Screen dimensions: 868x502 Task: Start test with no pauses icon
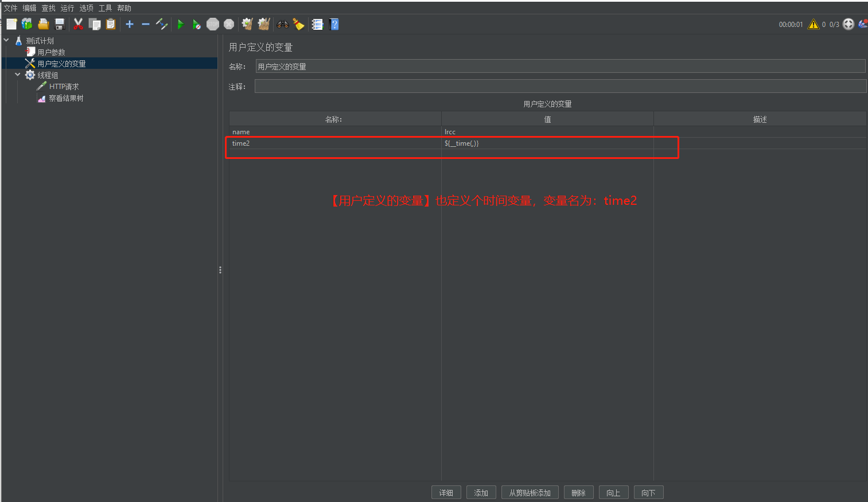196,24
